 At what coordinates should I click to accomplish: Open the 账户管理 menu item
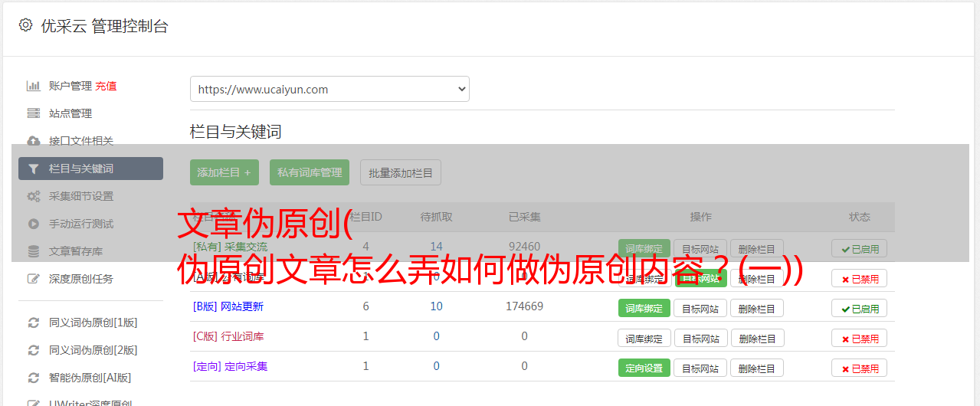[x=70, y=86]
